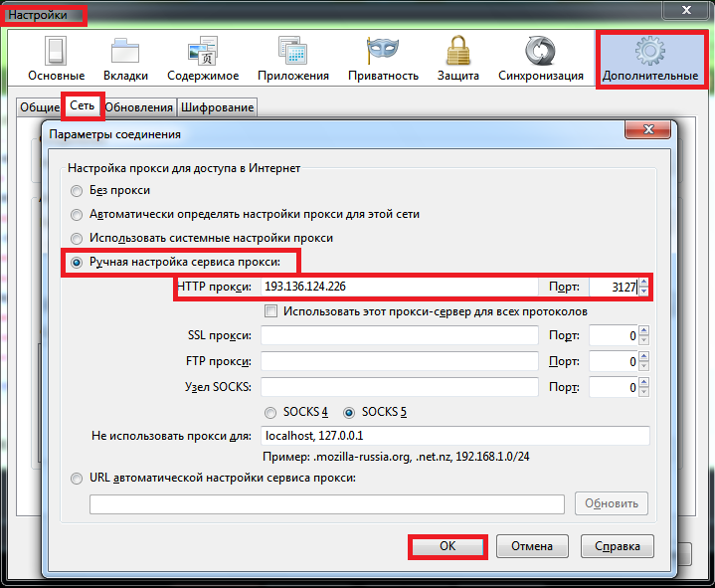The image size is (715, 588).
Task: Close the Настройки window
Action: tap(686, 10)
